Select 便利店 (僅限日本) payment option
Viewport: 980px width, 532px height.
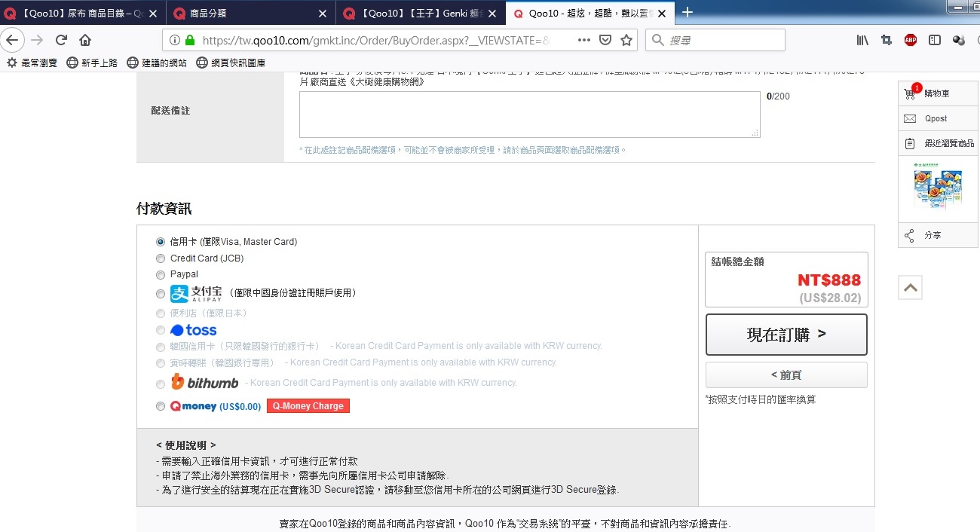coord(161,313)
